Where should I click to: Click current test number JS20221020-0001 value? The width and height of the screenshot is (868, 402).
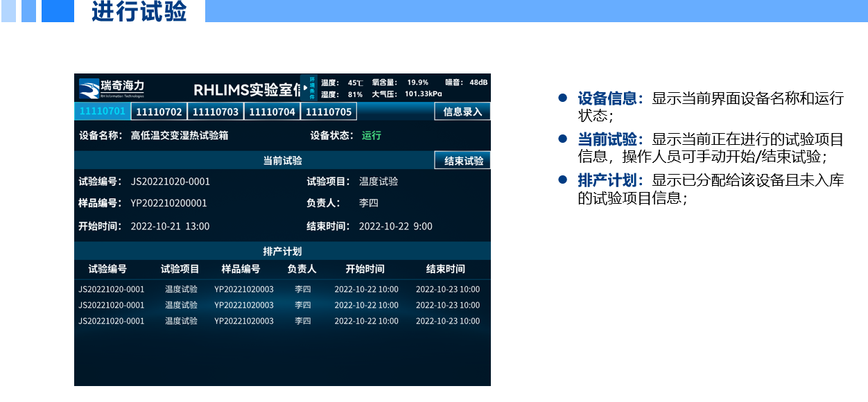171,182
